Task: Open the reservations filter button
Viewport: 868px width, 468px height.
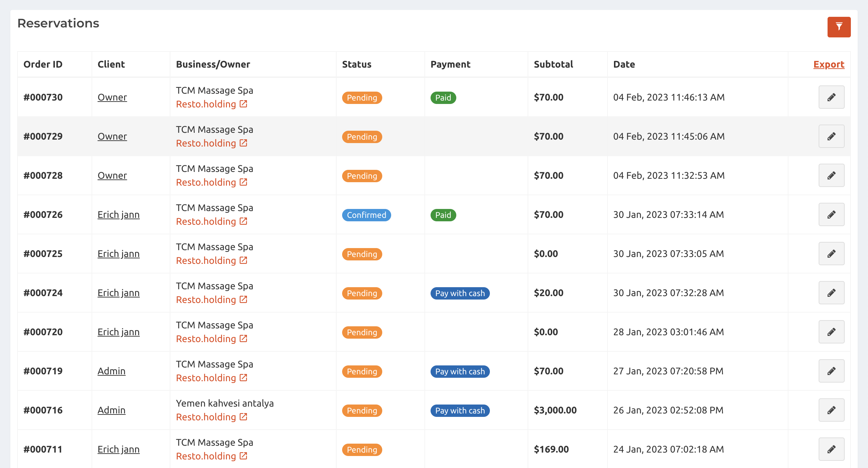Action: pyautogui.click(x=839, y=27)
